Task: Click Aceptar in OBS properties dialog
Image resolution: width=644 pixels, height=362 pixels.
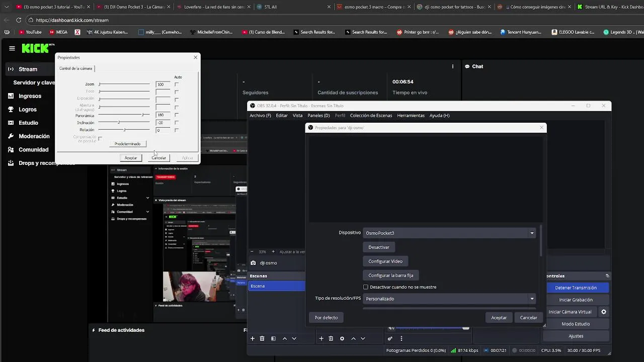Action: click(499, 318)
